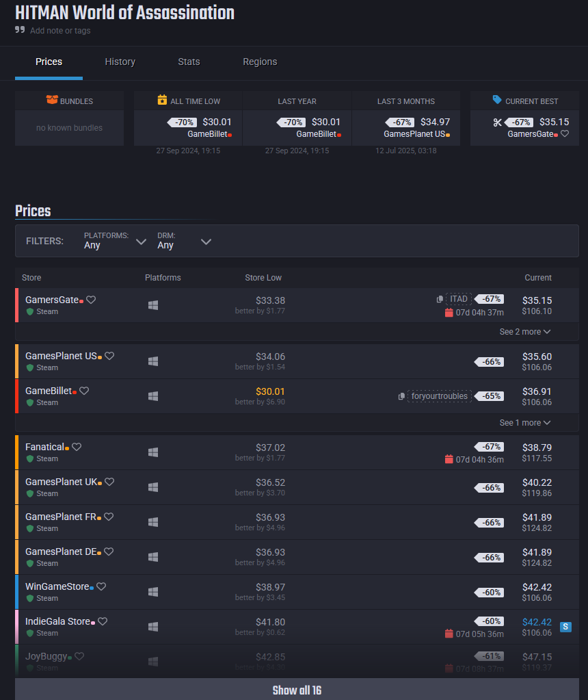Click the Windows platform icon in Fanatical row

pyautogui.click(x=153, y=452)
